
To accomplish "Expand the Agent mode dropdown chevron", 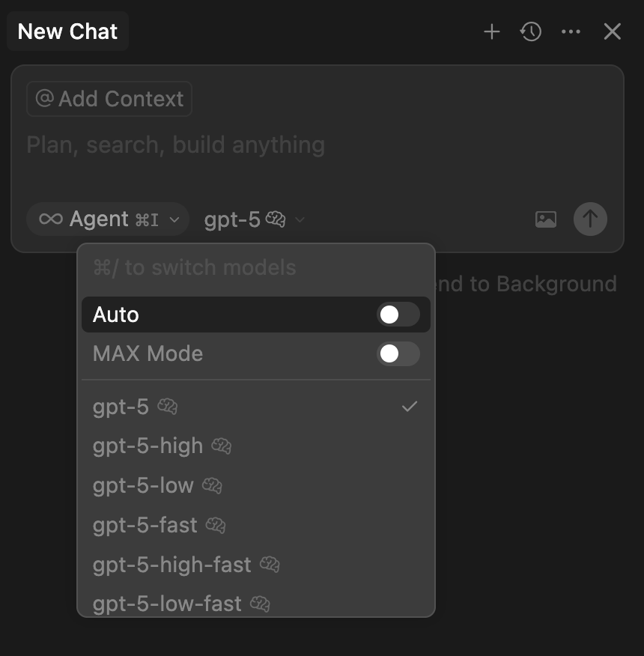I will [x=174, y=219].
